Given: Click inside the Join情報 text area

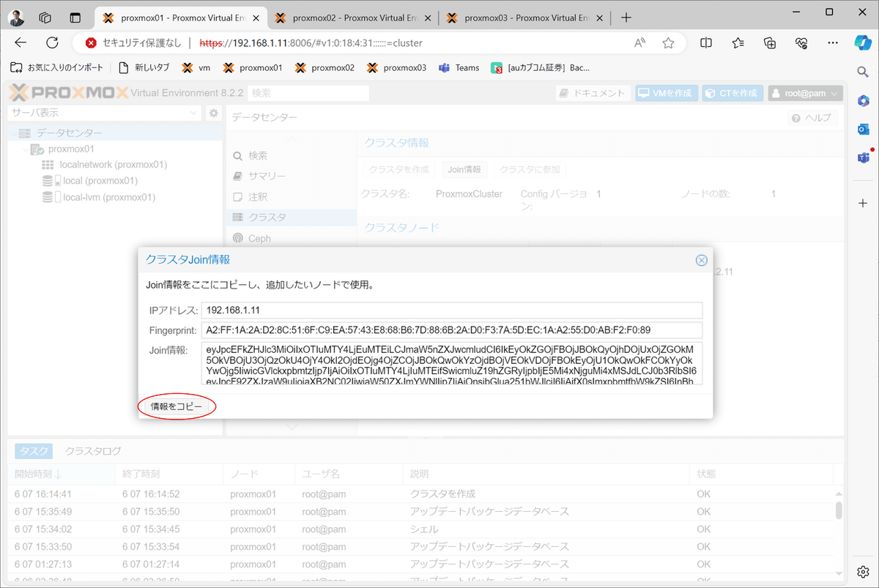Looking at the screenshot, I should click(452, 363).
